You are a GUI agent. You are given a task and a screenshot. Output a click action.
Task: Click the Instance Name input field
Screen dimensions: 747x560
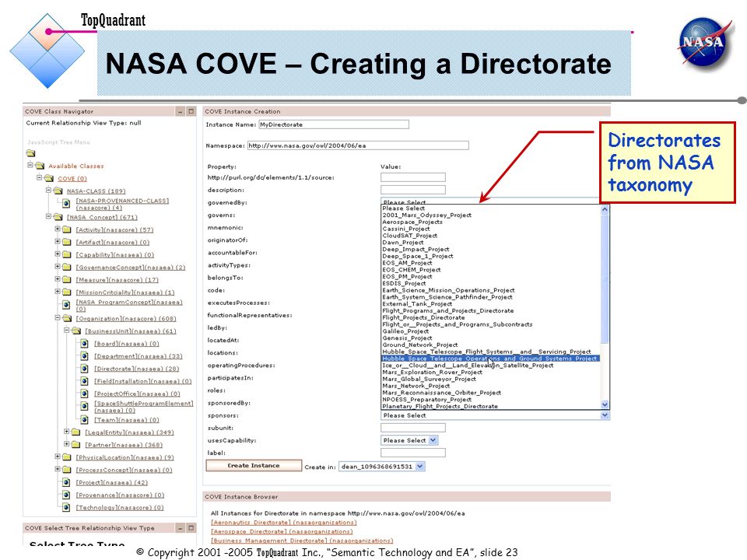(x=334, y=124)
